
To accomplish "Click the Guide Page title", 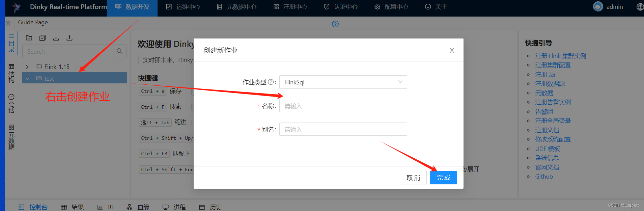I will pos(33,22).
